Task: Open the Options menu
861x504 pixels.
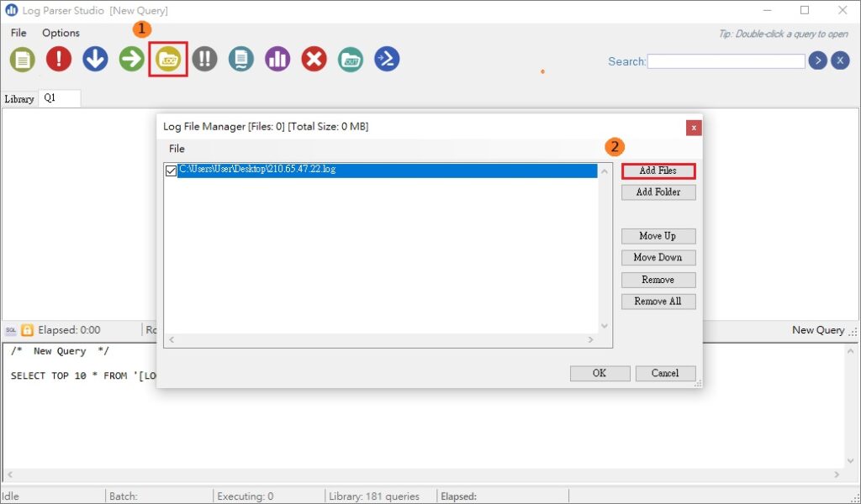Action: pyautogui.click(x=61, y=33)
